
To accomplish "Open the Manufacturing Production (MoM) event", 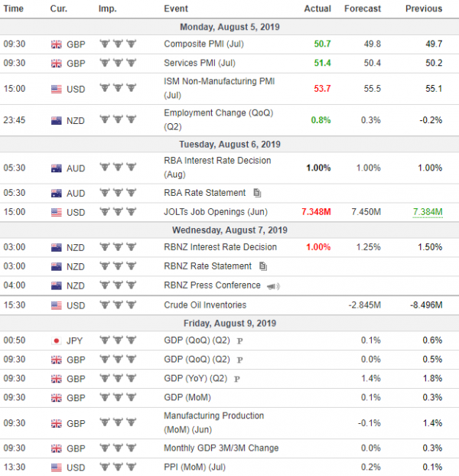I will (213, 422).
